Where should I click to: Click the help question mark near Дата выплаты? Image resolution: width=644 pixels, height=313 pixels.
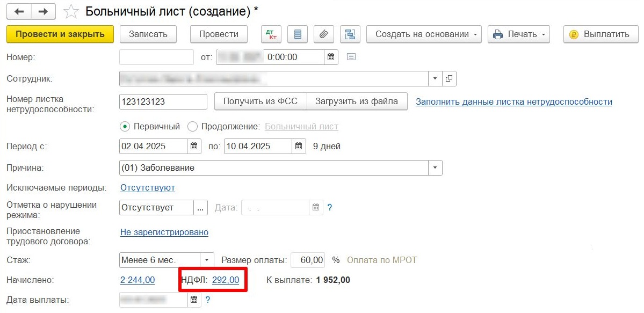pos(208,300)
